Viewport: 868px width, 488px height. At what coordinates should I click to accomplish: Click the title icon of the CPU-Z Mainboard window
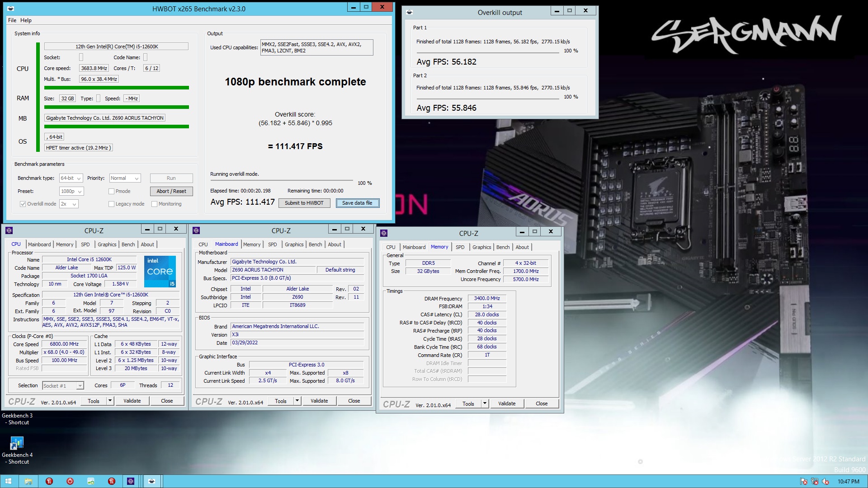coord(196,230)
